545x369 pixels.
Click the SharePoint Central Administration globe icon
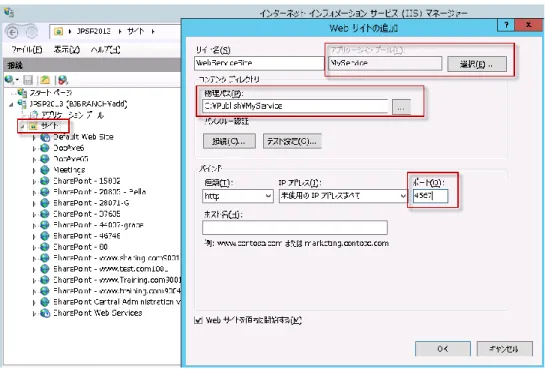pyautogui.click(x=45, y=302)
